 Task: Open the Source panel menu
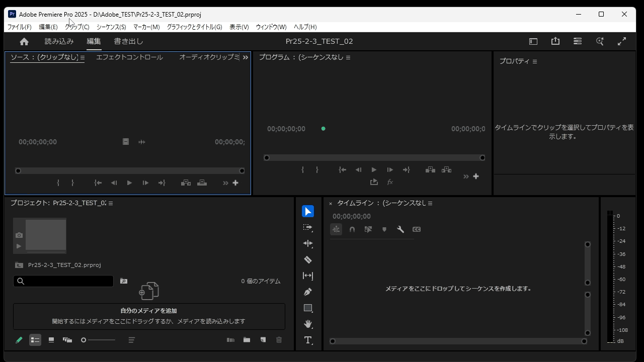tap(83, 58)
